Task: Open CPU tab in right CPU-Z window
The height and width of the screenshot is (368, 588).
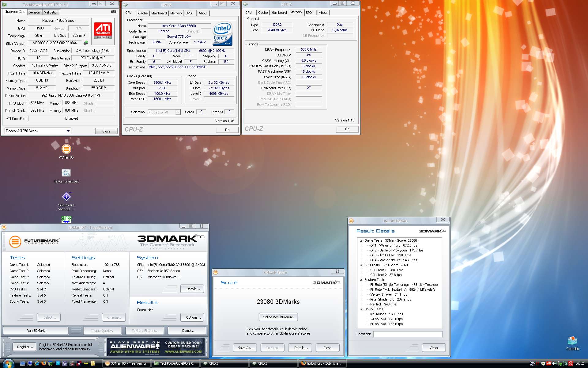Action: [x=248, y=13]
